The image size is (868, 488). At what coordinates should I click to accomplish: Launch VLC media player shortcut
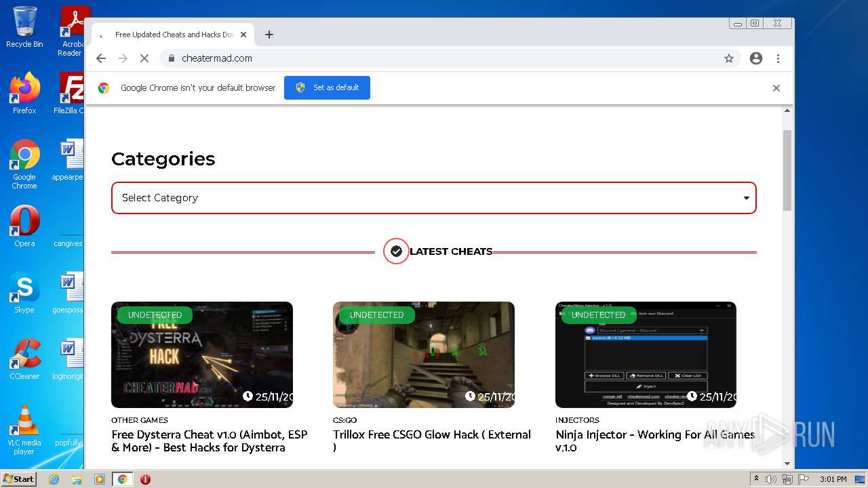pyautogui.click(x=24, y=430)
